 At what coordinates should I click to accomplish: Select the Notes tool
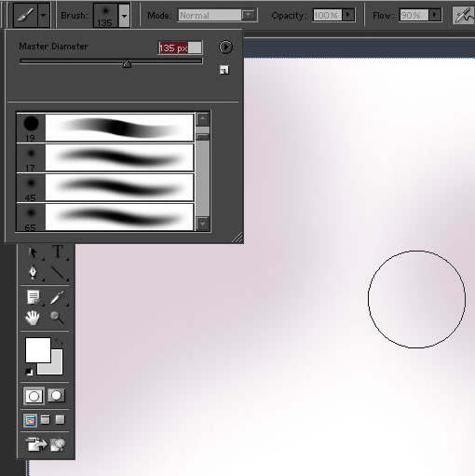pos(34,297)
